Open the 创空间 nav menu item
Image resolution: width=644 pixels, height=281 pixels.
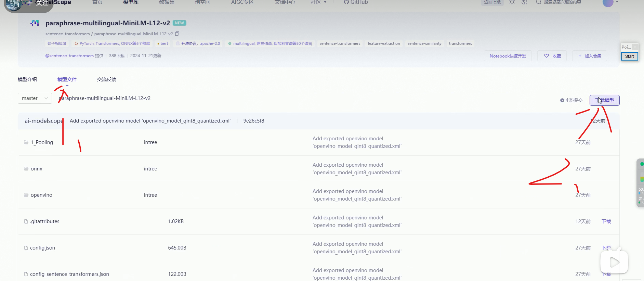pos(202,2)
